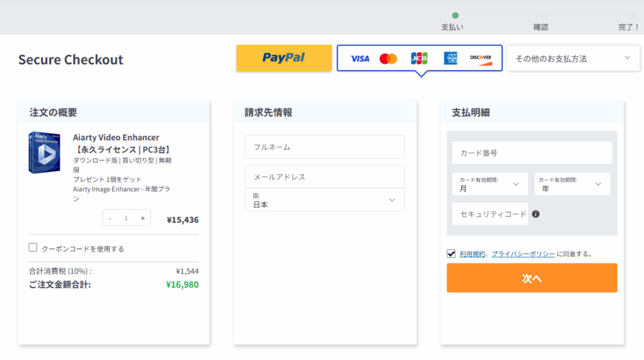Click the ¥15,436 item price
The image size is (644, 360).
[x=183, y=220]
